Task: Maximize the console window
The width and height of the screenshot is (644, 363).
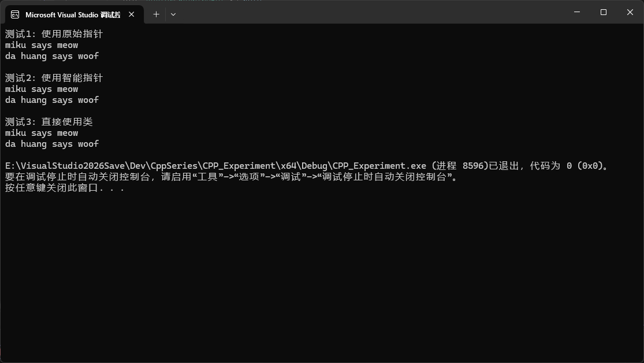Action: [603, 12]
